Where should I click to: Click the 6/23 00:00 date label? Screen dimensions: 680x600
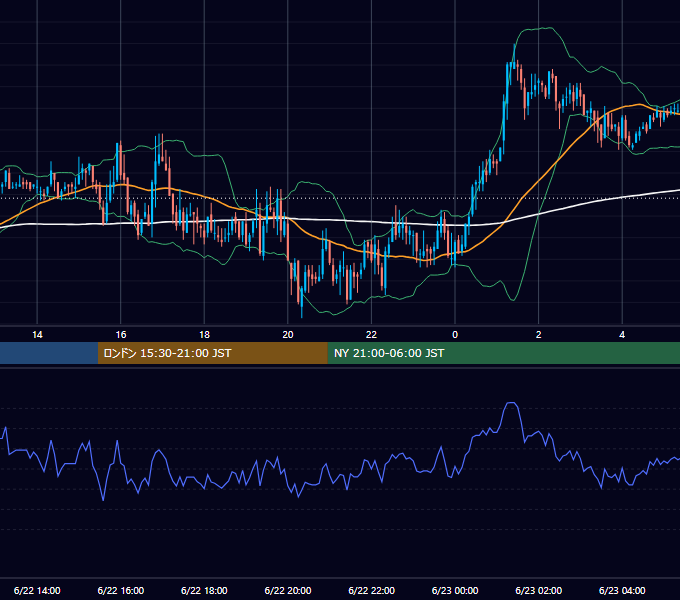click(455, 590)
